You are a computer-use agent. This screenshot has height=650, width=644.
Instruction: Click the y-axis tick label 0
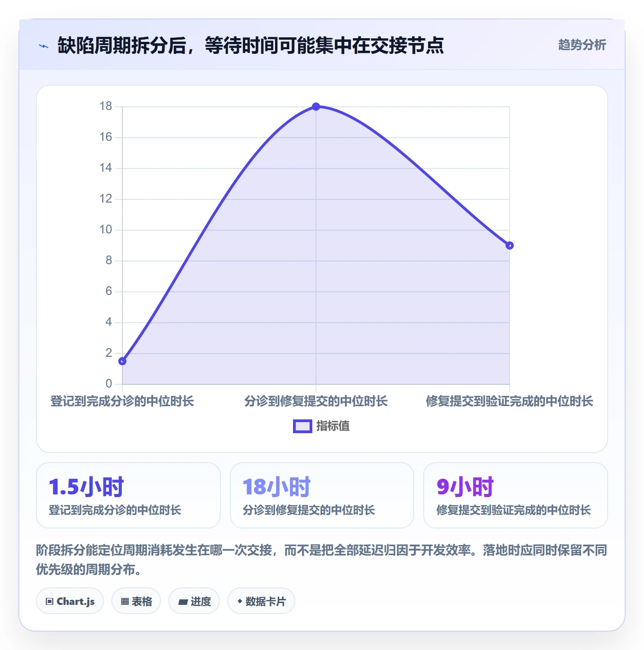click(x=109, y=383)
